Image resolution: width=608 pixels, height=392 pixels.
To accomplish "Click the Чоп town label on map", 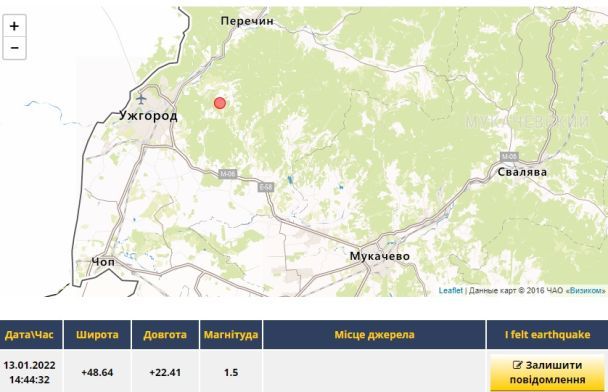I will coord(104,262).
